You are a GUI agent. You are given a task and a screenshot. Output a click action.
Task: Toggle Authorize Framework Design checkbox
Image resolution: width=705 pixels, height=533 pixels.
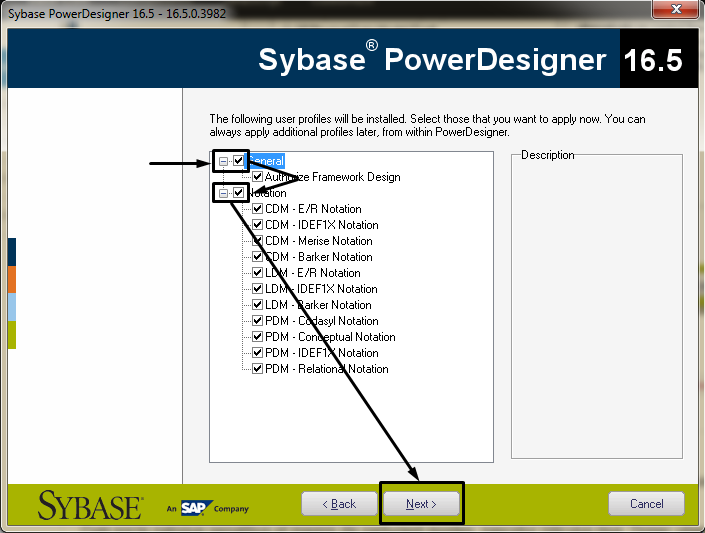[257, 177]
